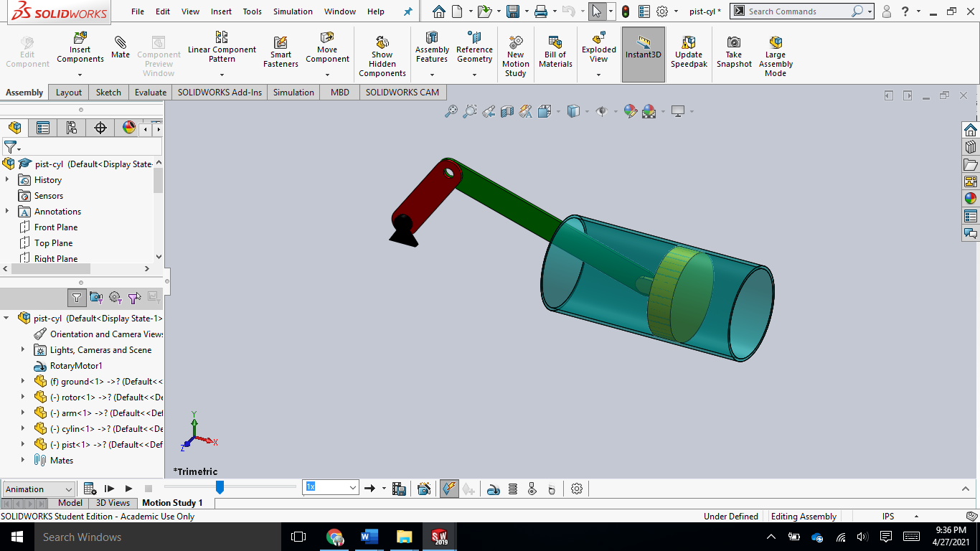The image size is (980, 551).
Task: Add a Motor to the motion study
Action: click(494, 489)
